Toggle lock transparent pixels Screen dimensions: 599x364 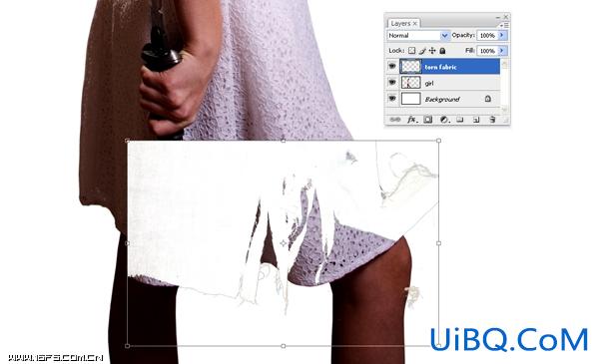(x=411, y=51)
